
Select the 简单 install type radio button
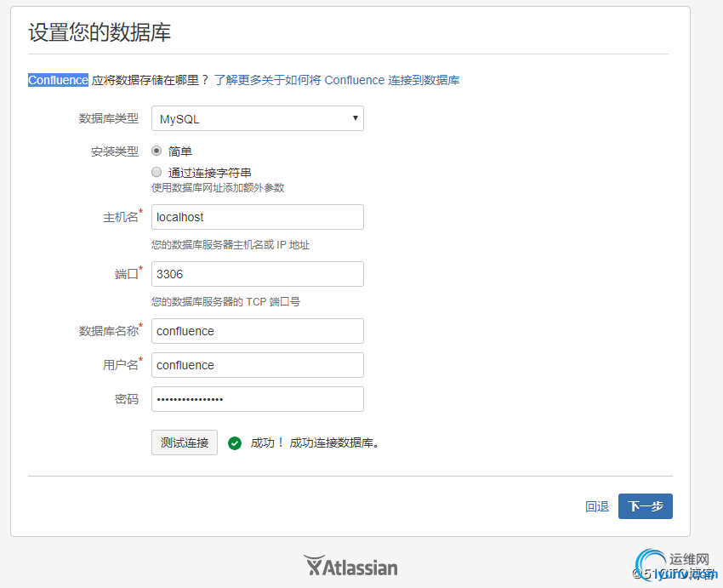point(157,151)
